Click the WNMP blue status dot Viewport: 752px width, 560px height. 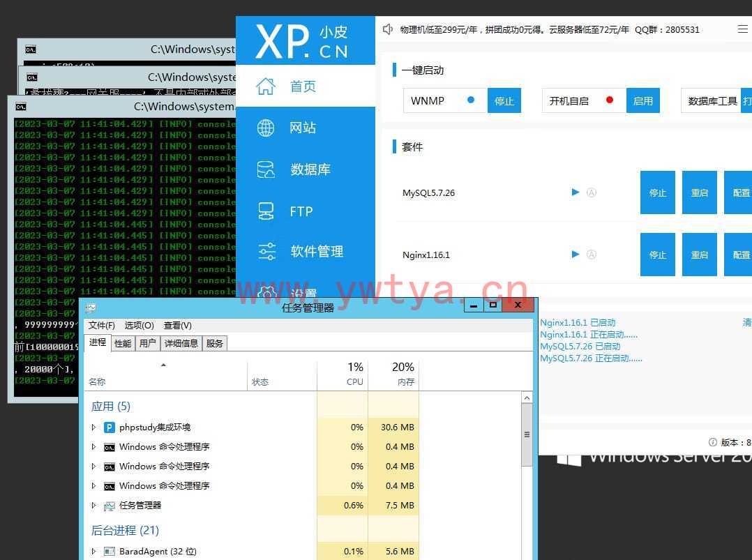[471, 100]
